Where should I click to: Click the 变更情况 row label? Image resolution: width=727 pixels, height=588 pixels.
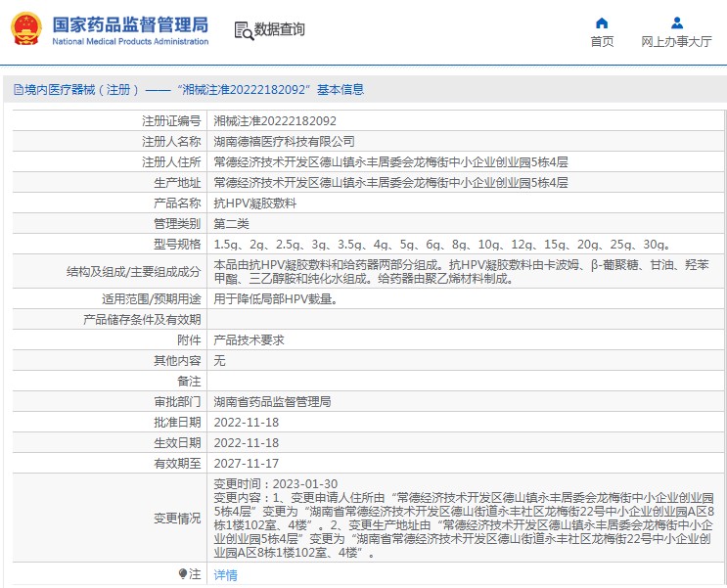[x=176, y=518]
